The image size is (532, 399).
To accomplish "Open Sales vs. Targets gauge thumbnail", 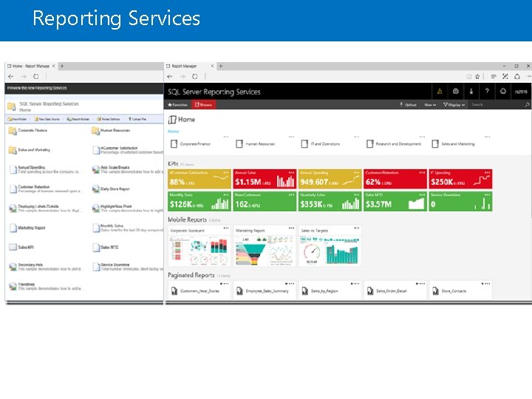I will (x=330, y=250).
